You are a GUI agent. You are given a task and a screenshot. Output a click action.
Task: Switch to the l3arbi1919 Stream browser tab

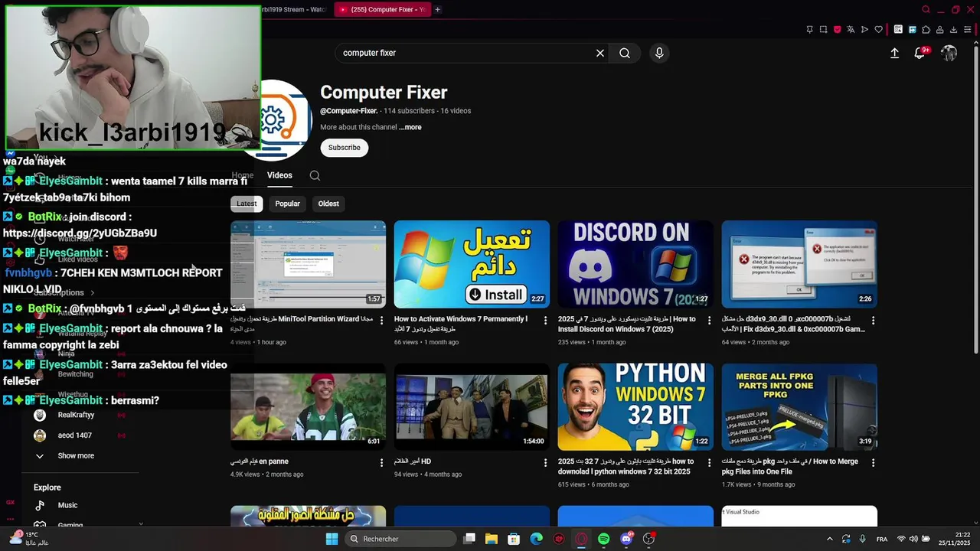(293, 9)
